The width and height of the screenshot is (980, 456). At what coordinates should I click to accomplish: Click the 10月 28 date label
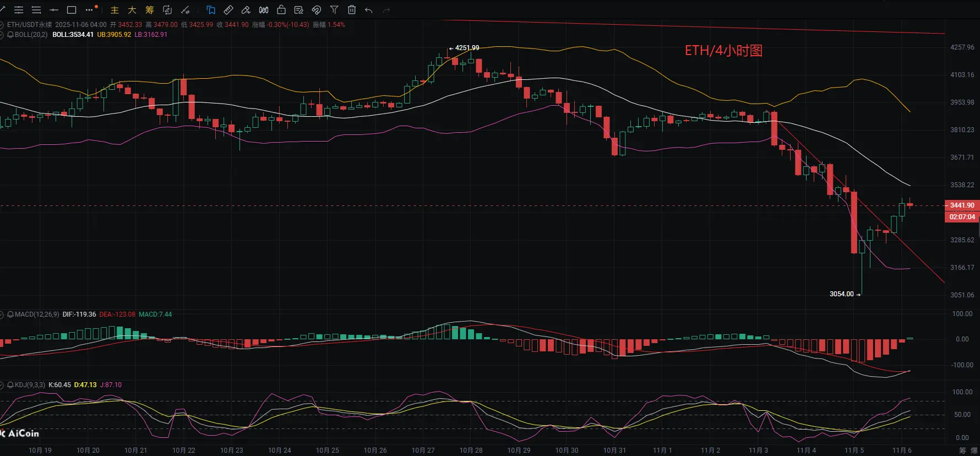tap(471, 450)
